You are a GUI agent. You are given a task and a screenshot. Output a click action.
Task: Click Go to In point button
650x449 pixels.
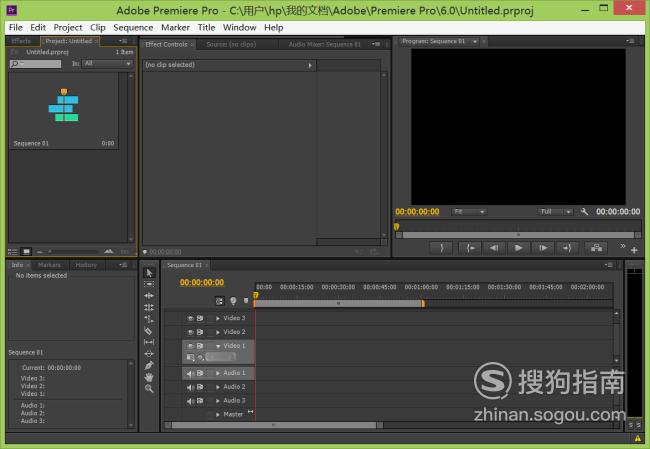(x=470, y=248)
